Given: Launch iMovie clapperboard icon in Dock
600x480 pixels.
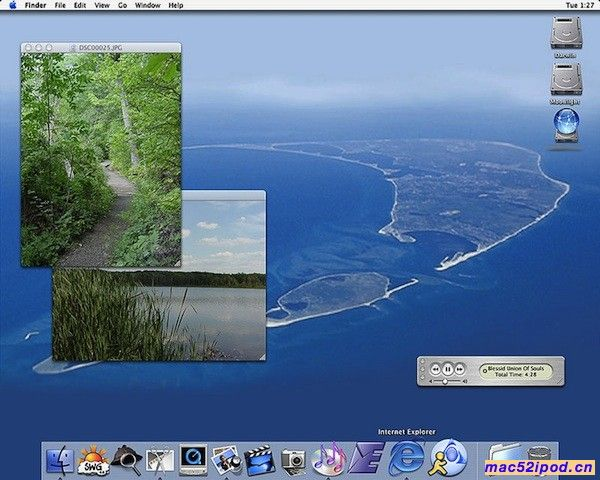Looking at the screenshot, I should [x=260, y=460].
